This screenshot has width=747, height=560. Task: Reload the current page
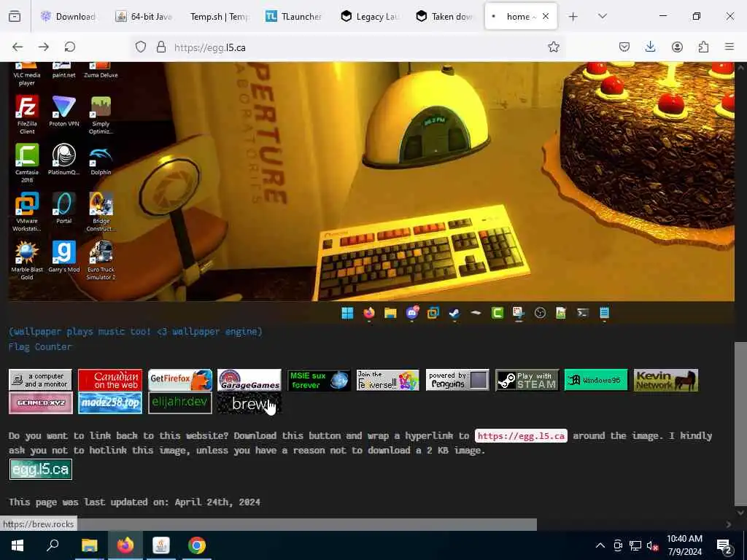(70, 47)
